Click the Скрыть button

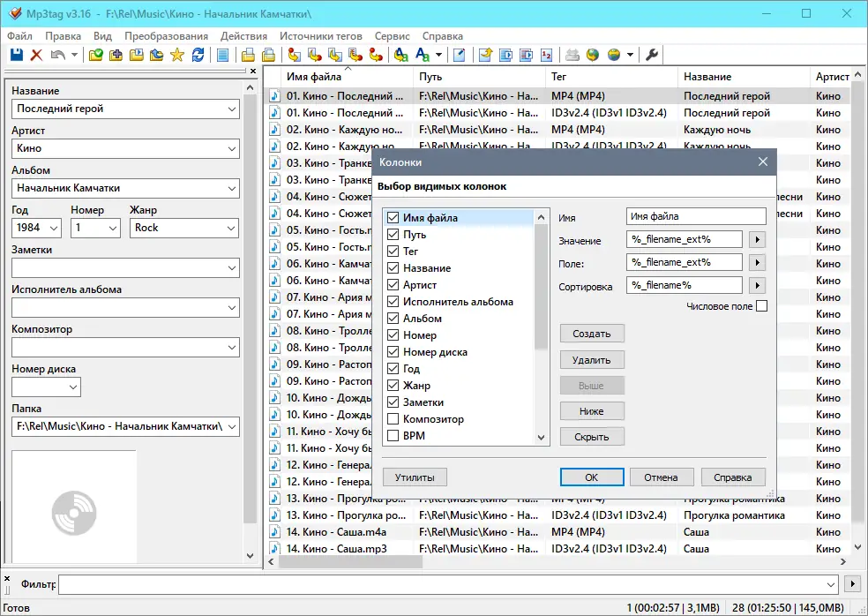[592, 437]
